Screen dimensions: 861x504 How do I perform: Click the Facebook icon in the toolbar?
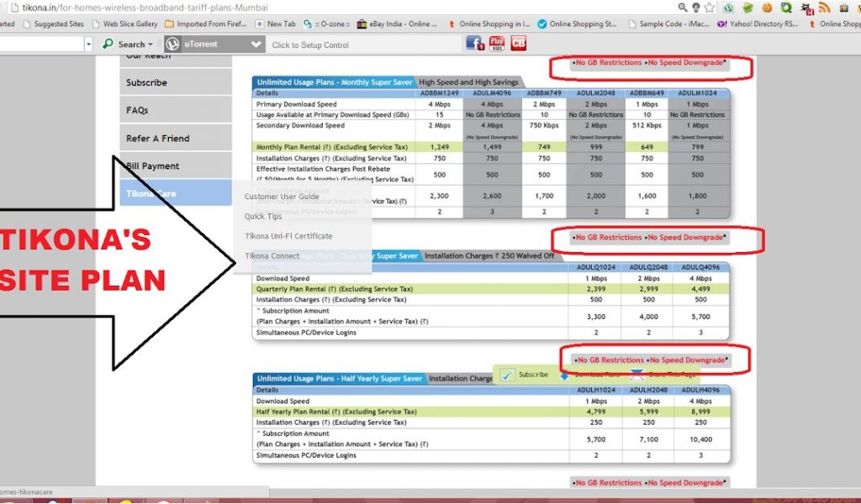[x=474, y=44]
